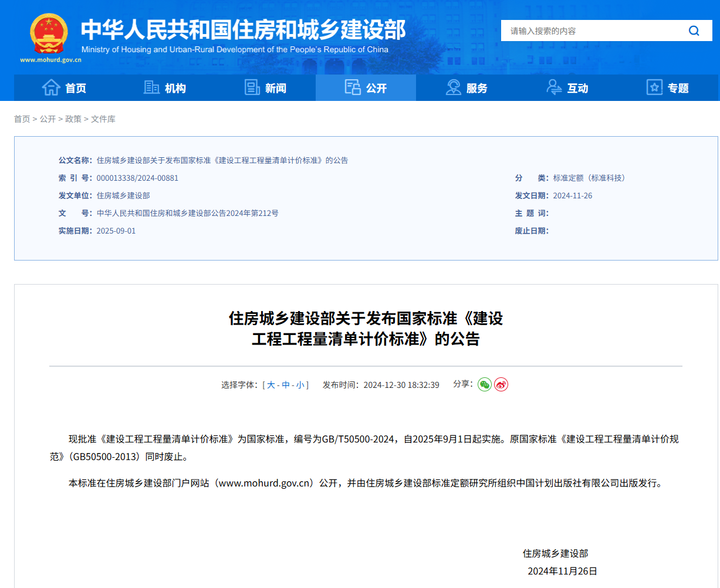
Task: Click the magnifier search icon
Action: click(x=694, y=31)
